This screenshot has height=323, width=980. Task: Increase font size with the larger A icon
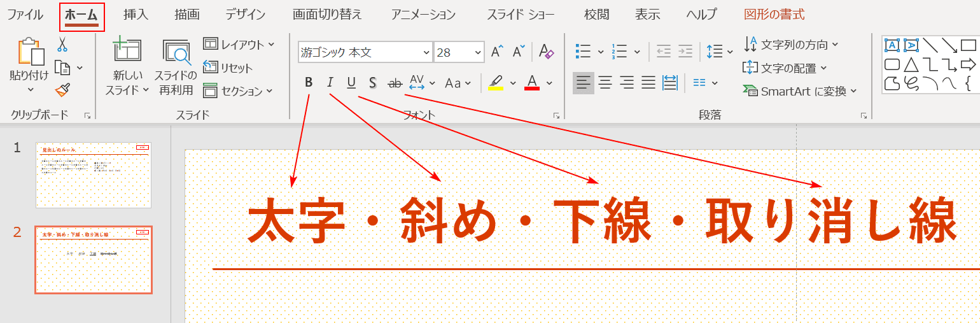[497, 52]
